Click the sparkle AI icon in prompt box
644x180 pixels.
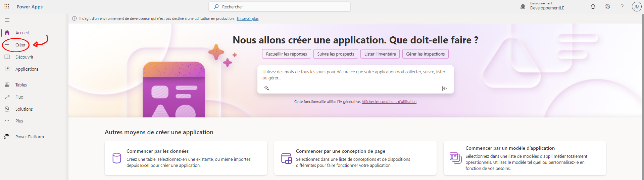click(267, 88)
